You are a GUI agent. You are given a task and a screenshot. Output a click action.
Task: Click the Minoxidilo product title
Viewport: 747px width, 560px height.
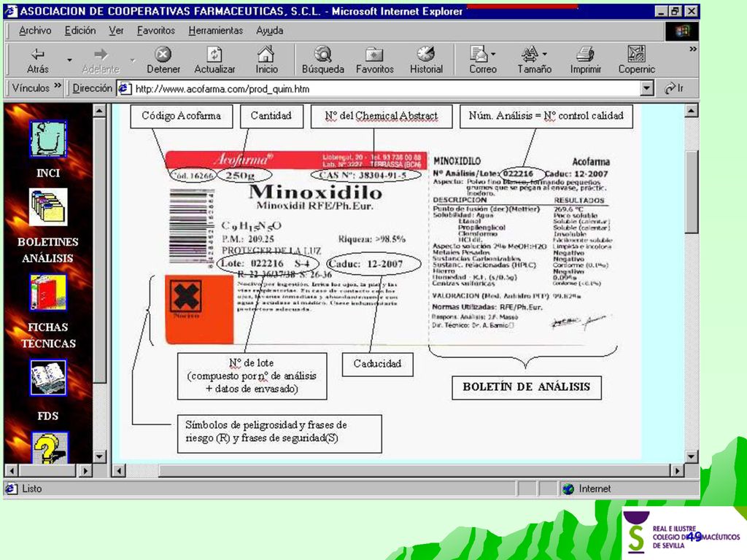pos(315,192)
